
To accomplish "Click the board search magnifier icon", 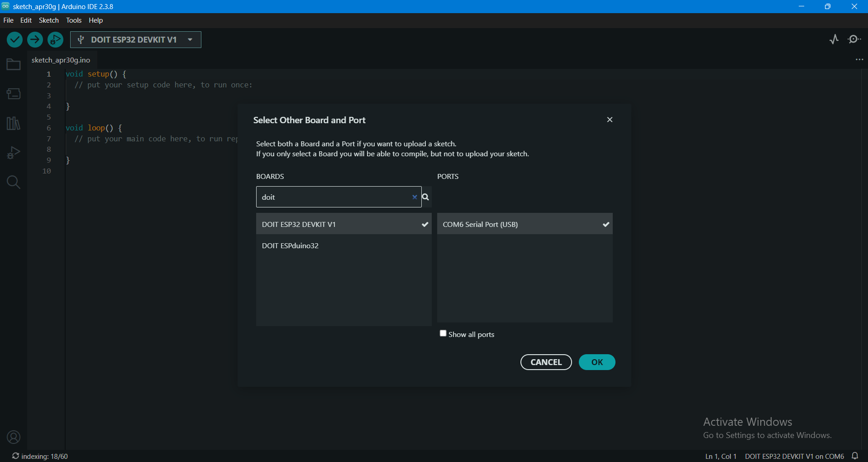I will (x=426, y=197).
